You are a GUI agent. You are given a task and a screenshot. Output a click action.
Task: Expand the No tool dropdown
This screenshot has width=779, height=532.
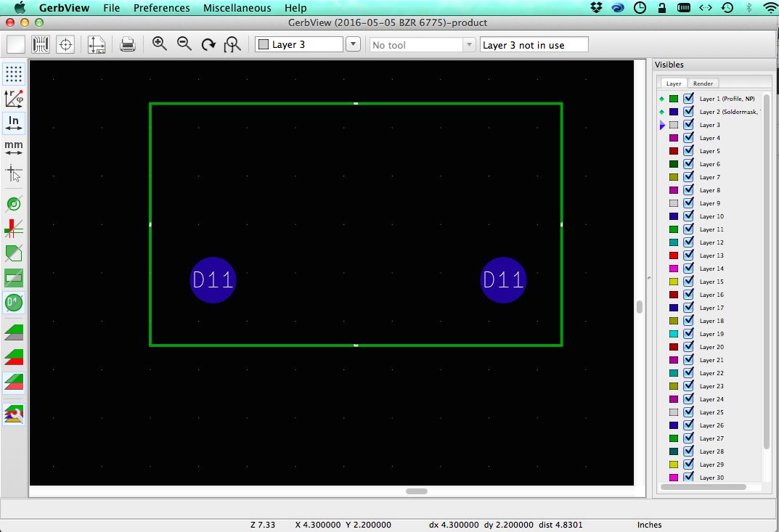point(423,45)
